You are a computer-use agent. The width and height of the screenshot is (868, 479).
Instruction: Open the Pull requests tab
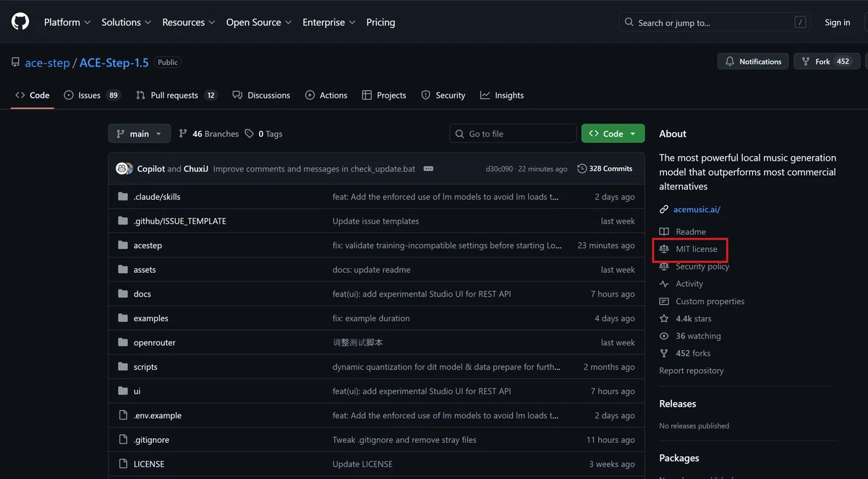pyautogui.click(x=177, y=95)
